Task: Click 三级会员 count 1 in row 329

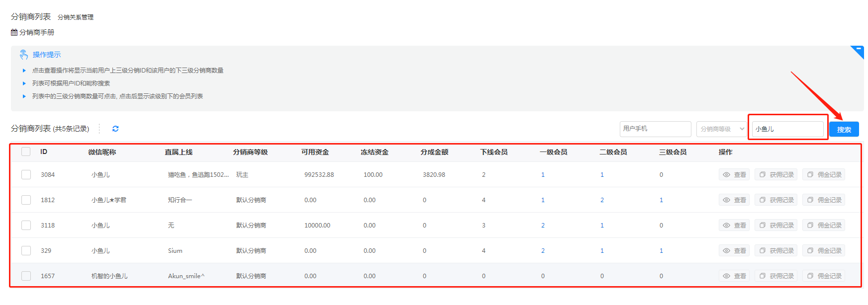Action: [x=661, y=251]
